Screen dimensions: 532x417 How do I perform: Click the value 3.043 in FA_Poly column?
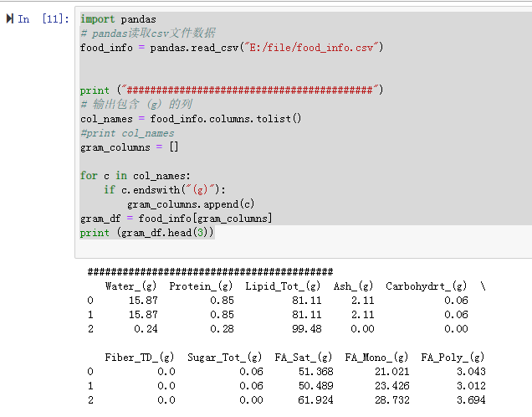click(471, 372)
